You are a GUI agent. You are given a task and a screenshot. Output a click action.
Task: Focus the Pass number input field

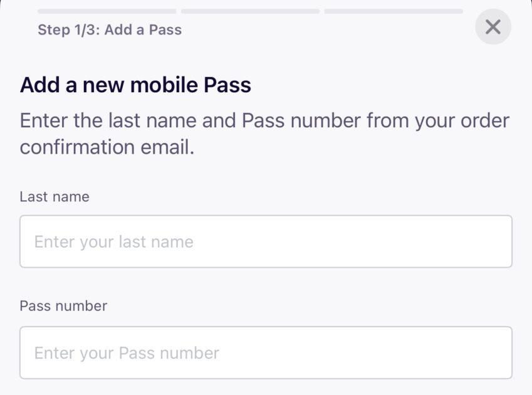pos(266,352)
